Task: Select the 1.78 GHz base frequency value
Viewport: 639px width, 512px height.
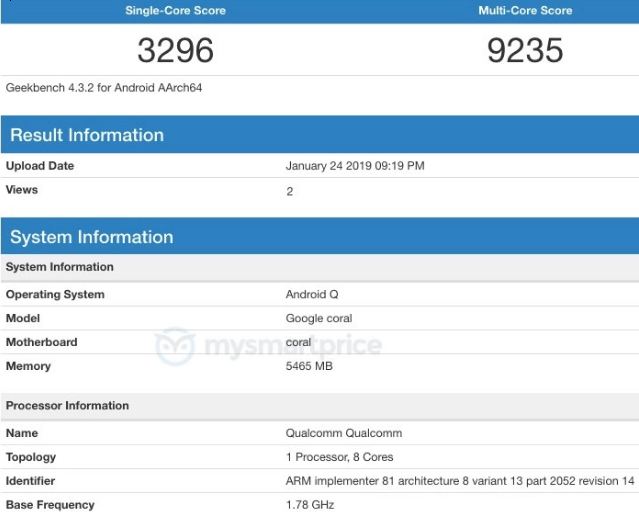Action: point(309,505)
